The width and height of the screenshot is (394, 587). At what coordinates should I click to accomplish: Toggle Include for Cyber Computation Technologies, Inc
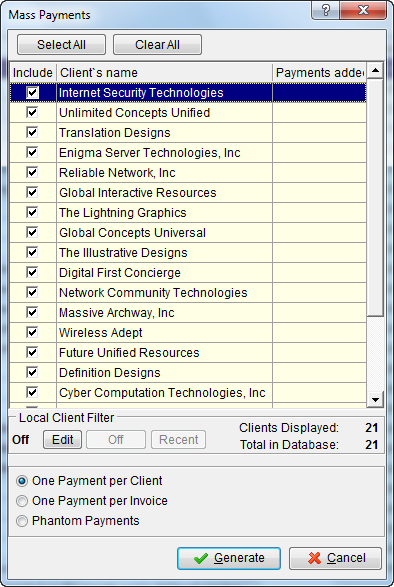pos(32,392)
